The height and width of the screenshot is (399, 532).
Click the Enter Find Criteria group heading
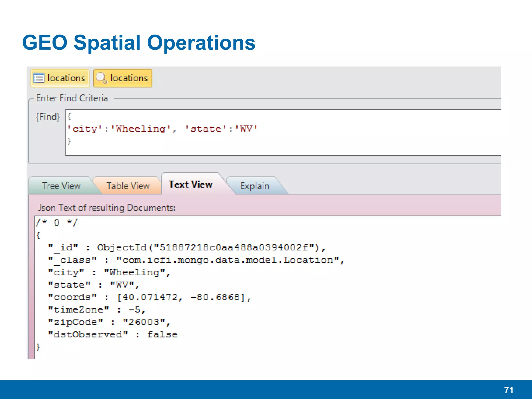click(72, 98)
